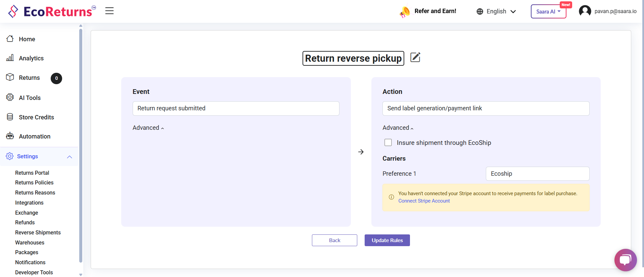The height and width of the screenshot is (277, 644).
Task: Click the AI Tools chip icon
Action: click(x=10, y=98)
